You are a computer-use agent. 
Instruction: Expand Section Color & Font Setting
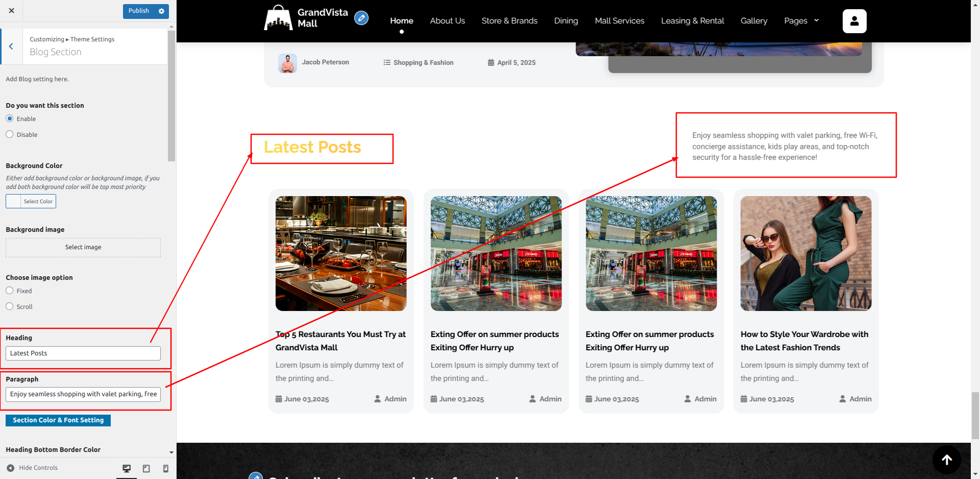point(58,420)
